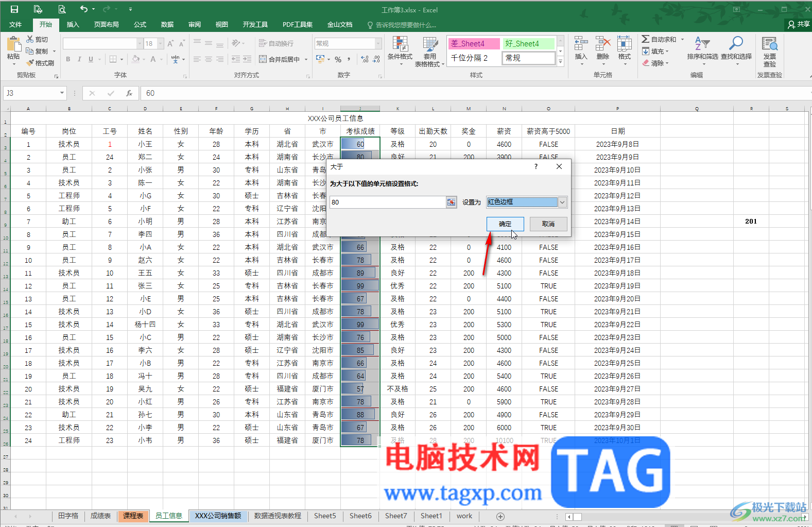
Task: Activate the 格式刷 format painter
Action: [40, 63]
